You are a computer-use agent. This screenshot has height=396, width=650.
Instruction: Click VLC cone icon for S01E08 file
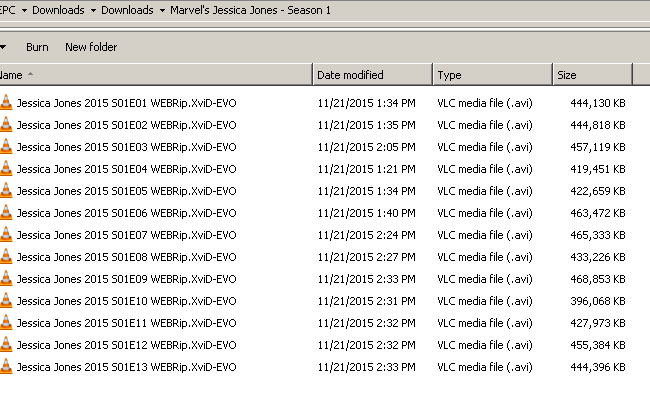click(x=6, y=256)
